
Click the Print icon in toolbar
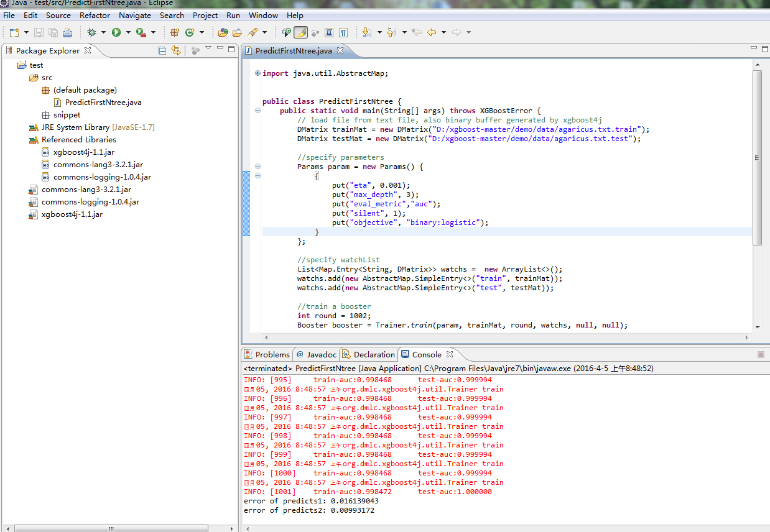67,32
